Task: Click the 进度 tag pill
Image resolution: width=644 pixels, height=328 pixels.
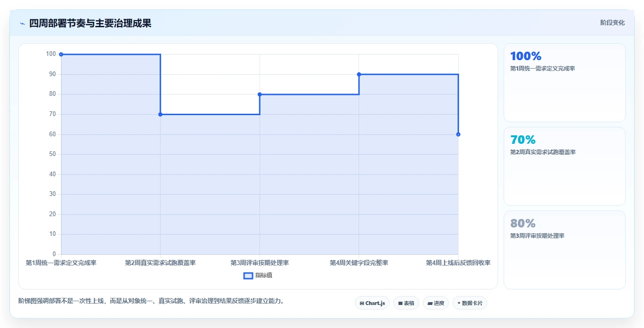Action: (x=436, y=303)
